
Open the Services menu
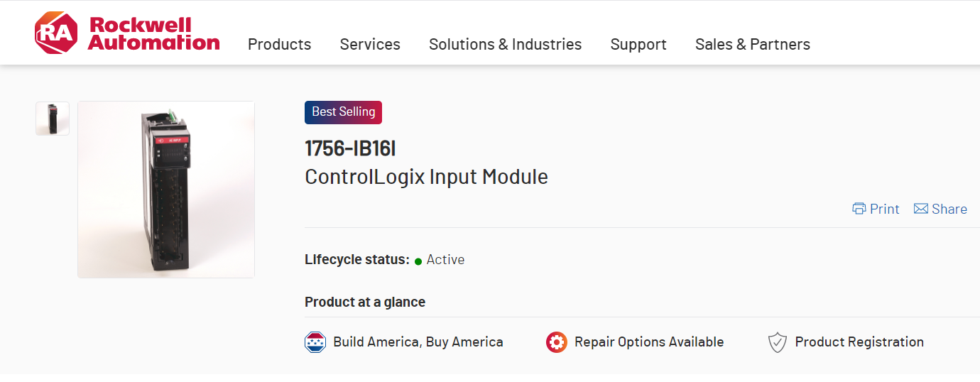coord(370,44)
